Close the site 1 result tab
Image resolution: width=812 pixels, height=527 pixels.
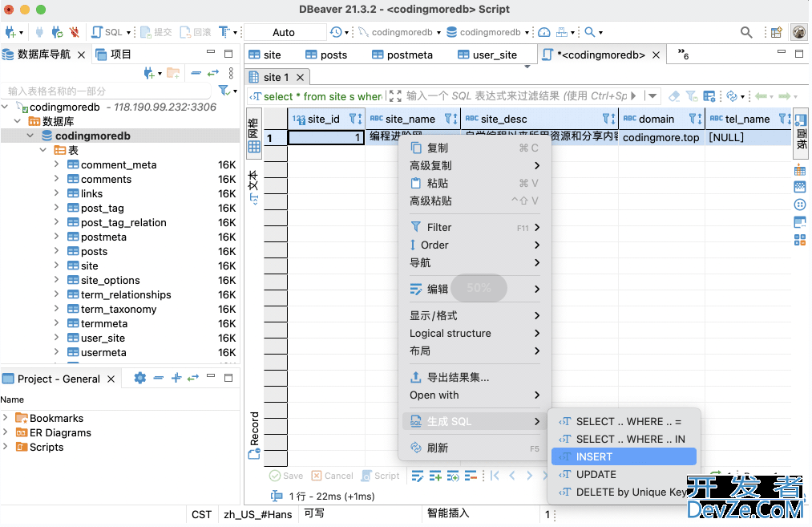(300, 77)
